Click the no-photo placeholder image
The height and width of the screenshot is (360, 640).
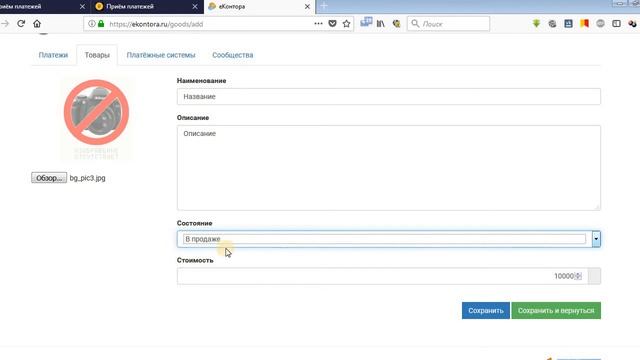click(x=96, y=118)
